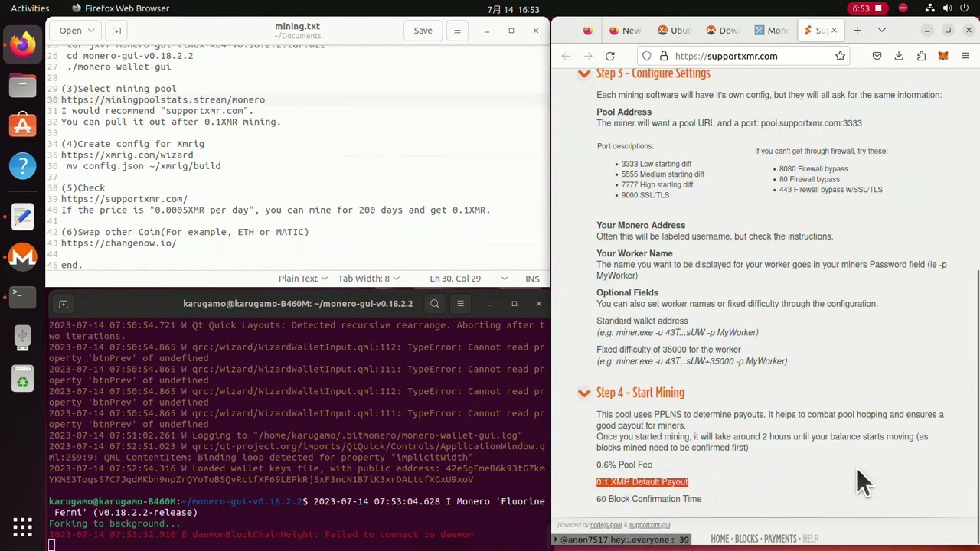
Task: Switch to the New tab
Action: click(625, 31)
